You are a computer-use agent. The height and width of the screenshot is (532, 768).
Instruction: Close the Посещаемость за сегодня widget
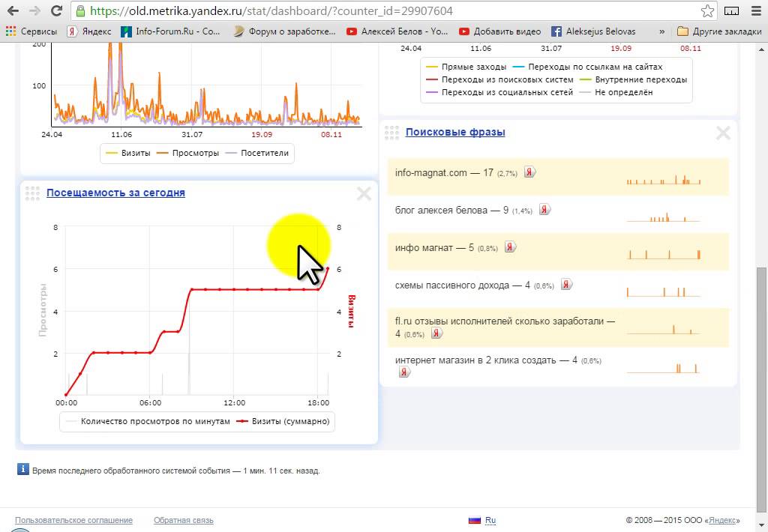[x=364, y=194]
